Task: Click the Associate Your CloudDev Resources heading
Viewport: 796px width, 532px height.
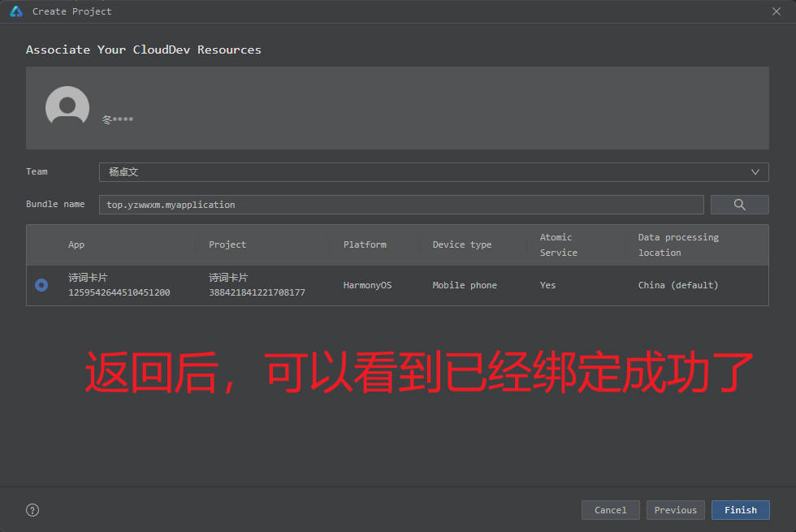Action: click(x=144, y=50)
